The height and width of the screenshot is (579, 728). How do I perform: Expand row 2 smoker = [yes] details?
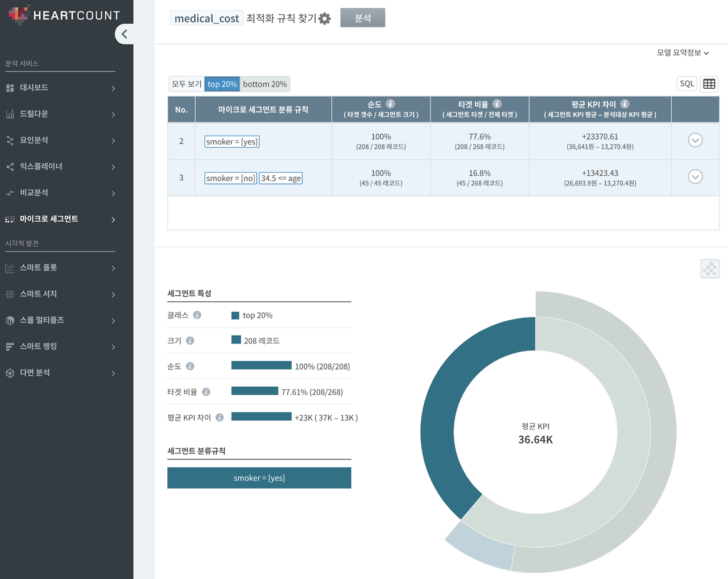(695, 140)
